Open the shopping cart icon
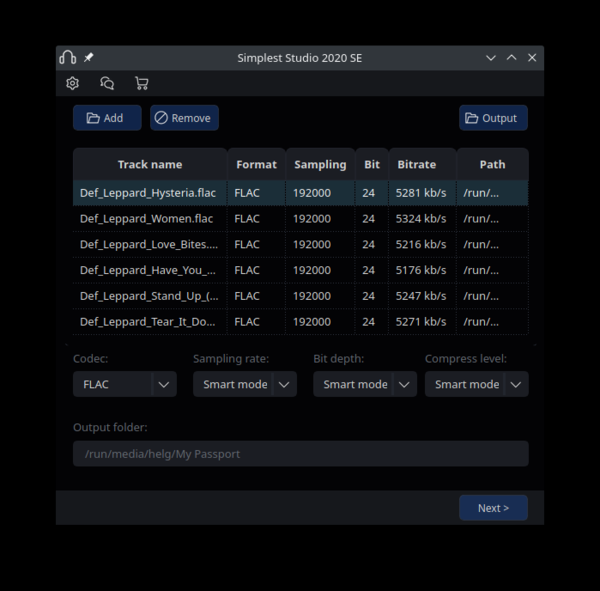The height and width of the screenshot is (591, 600). (141, 84)
